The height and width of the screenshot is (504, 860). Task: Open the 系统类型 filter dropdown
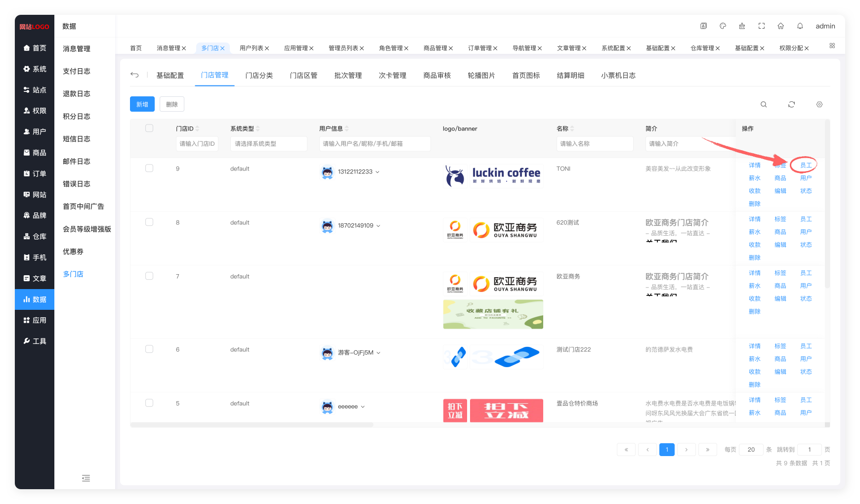click(268, 144)
